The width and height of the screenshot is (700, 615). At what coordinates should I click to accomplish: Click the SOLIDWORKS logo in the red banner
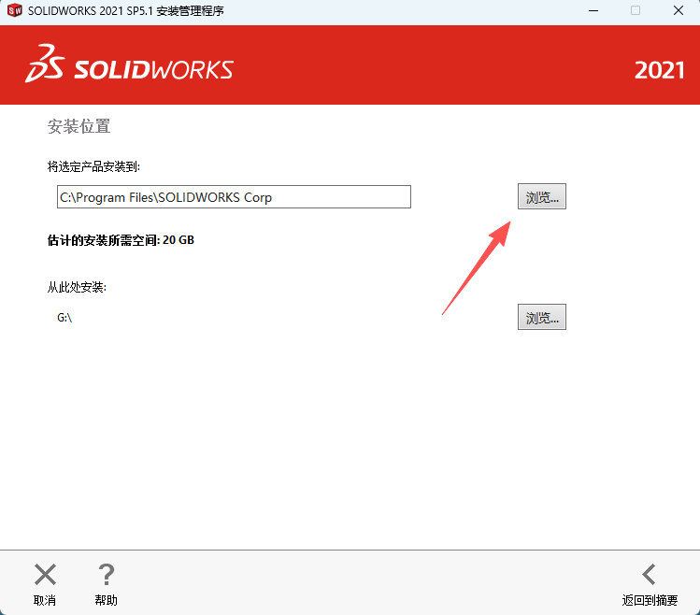(x=130, y=64)
